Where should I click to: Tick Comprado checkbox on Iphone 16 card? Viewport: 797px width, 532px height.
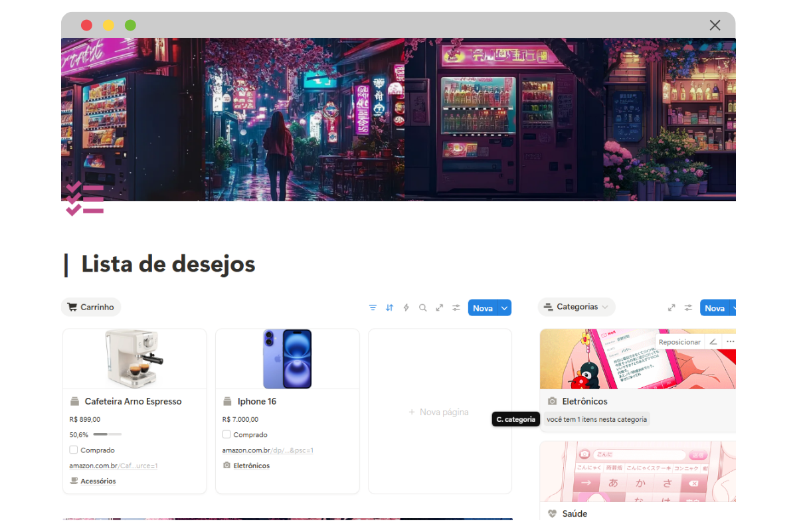[x=226, y=434]
